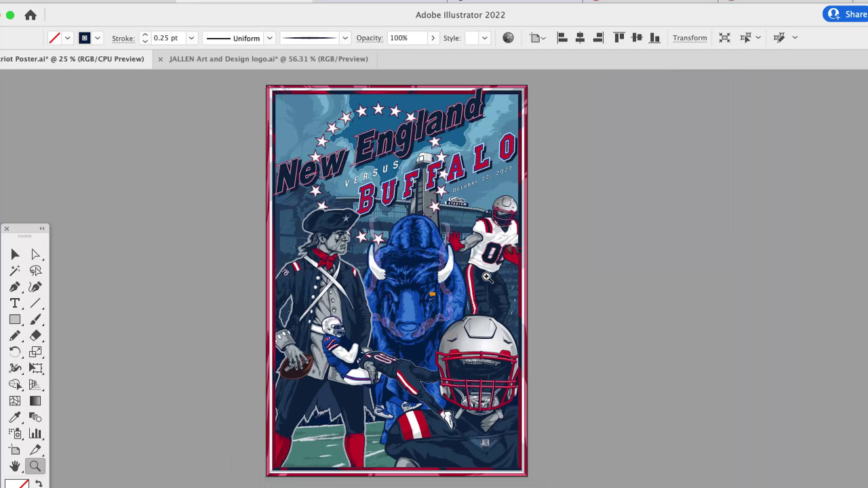The width and height of the screenshot is (868, 488).
Task: Click Horizontal Align Left icon
Action: 562,38
